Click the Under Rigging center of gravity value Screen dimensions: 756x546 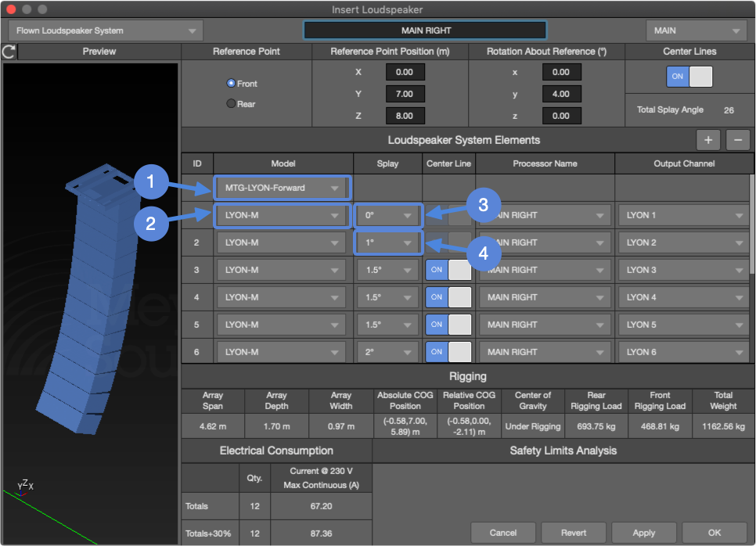click(x=533, y=426)
